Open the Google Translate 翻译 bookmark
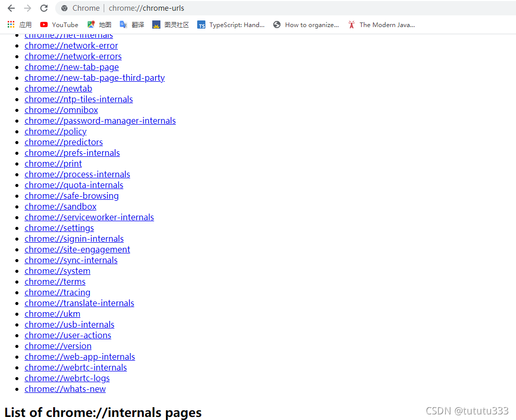 pos(132,25)
